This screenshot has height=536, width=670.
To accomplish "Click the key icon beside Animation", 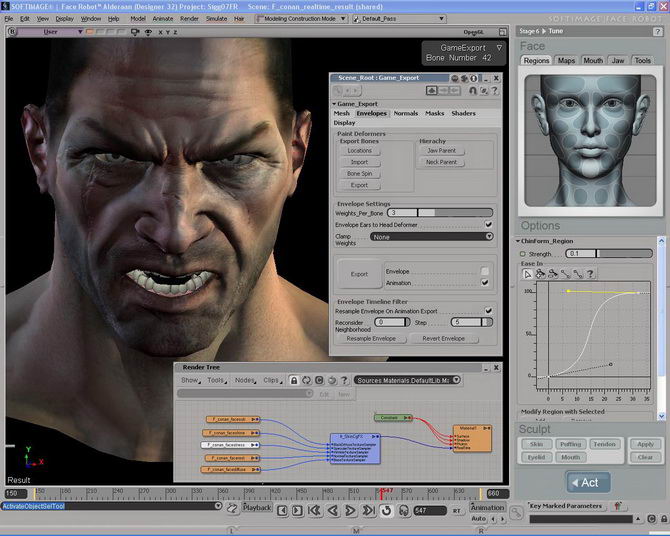I will (517, 512).
